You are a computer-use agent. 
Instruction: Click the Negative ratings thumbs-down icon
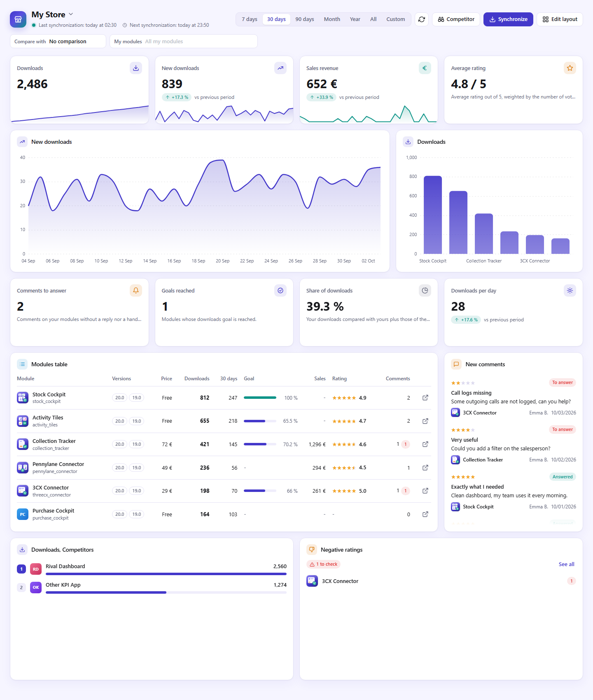312,550
